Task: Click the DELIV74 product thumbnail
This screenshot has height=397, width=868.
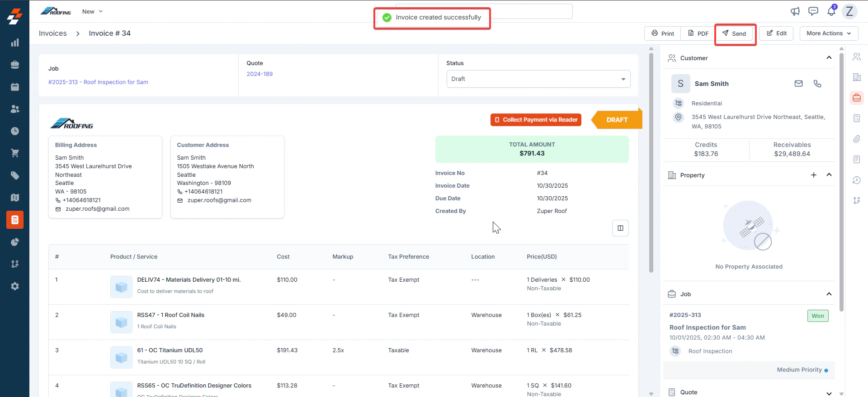Action: (x=121, y=287)
